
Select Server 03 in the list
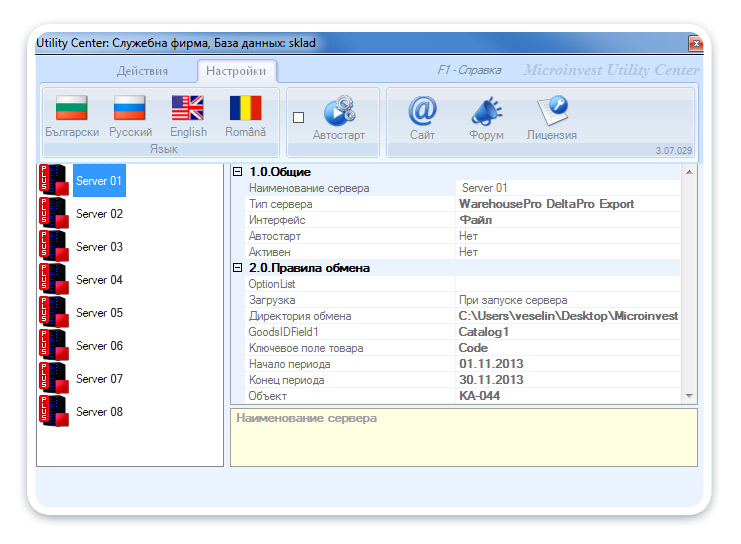click(x=99, y=247)
